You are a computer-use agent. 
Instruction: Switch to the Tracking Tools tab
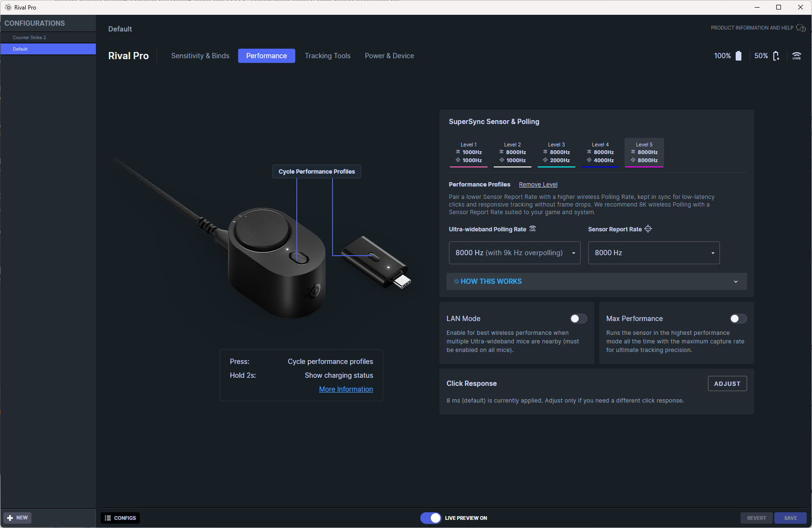(x=328, y=56)
